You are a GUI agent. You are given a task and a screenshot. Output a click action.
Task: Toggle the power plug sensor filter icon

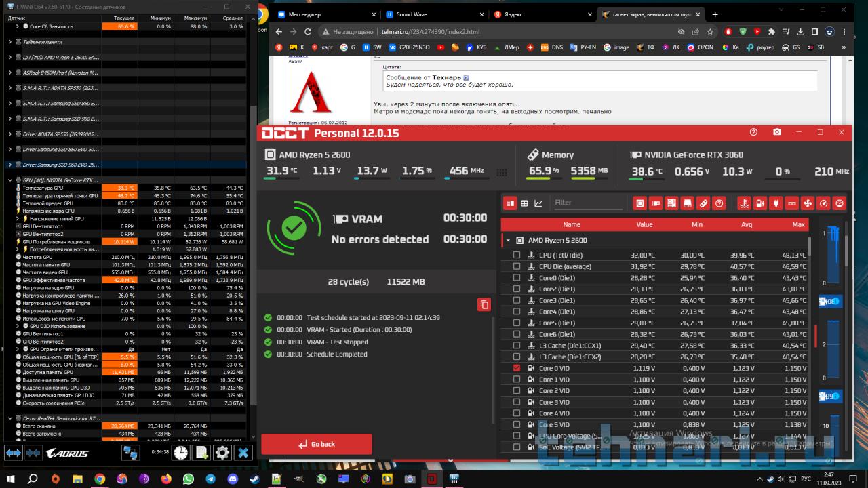(776, 203)
